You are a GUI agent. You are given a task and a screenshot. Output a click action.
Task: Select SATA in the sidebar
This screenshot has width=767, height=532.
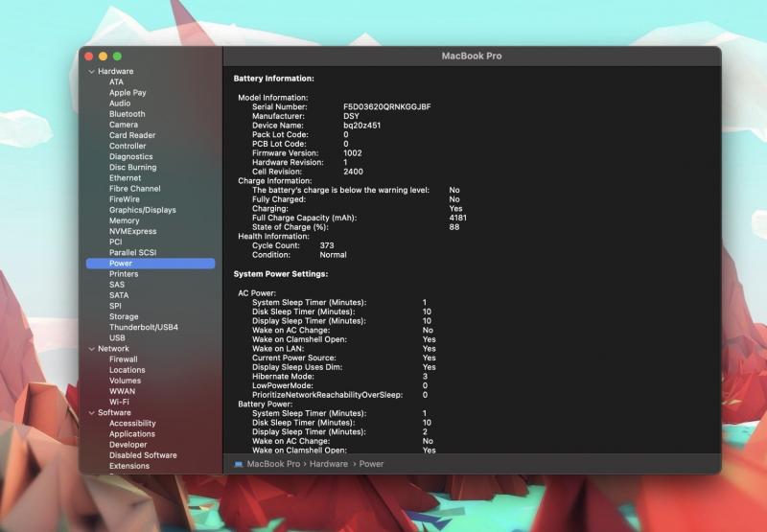[x=119, y=295]
